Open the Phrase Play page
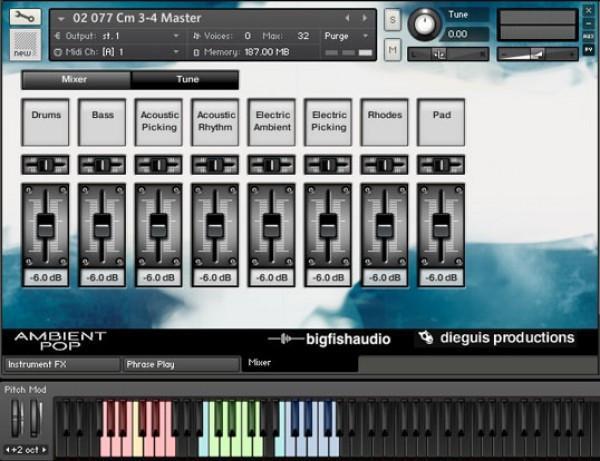600x461 pixels. pyautogui.click(x=180, y=365)
